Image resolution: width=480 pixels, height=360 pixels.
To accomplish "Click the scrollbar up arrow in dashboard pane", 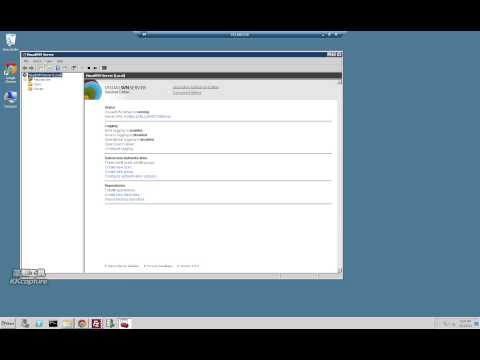I will coord(340,82).
